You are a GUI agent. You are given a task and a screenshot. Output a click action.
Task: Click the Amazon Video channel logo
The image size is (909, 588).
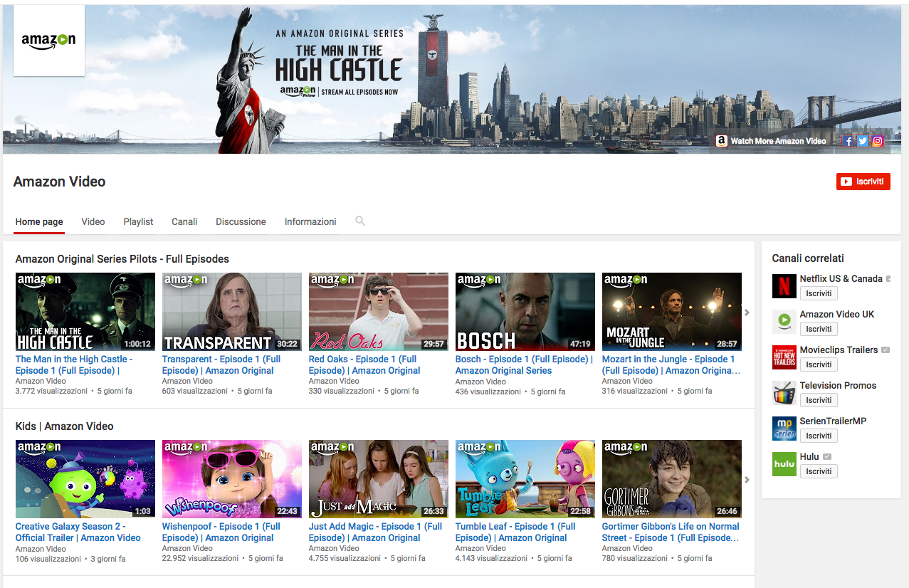(x=48, y=41)
